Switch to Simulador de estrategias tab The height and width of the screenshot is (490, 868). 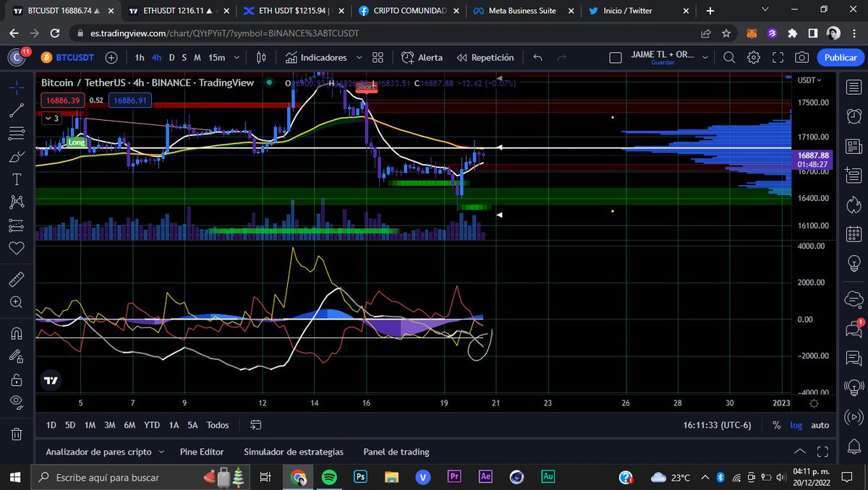coord(294,452)
